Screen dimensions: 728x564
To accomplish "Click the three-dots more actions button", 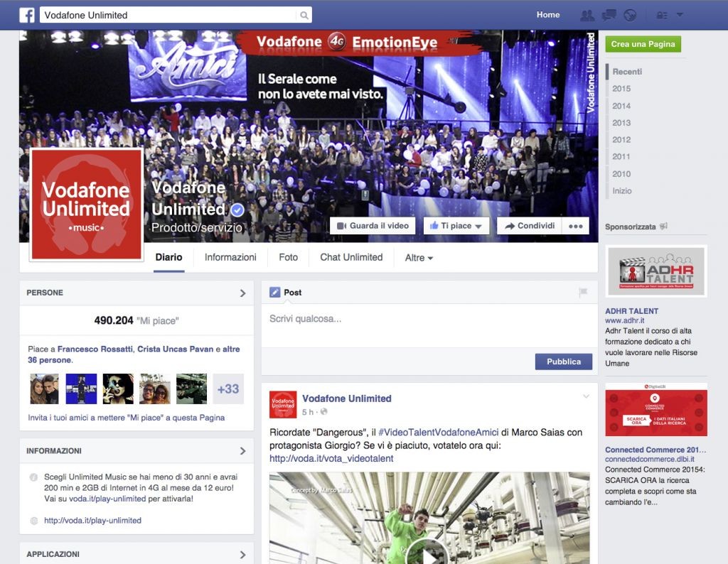I will (x=576, y=226).
